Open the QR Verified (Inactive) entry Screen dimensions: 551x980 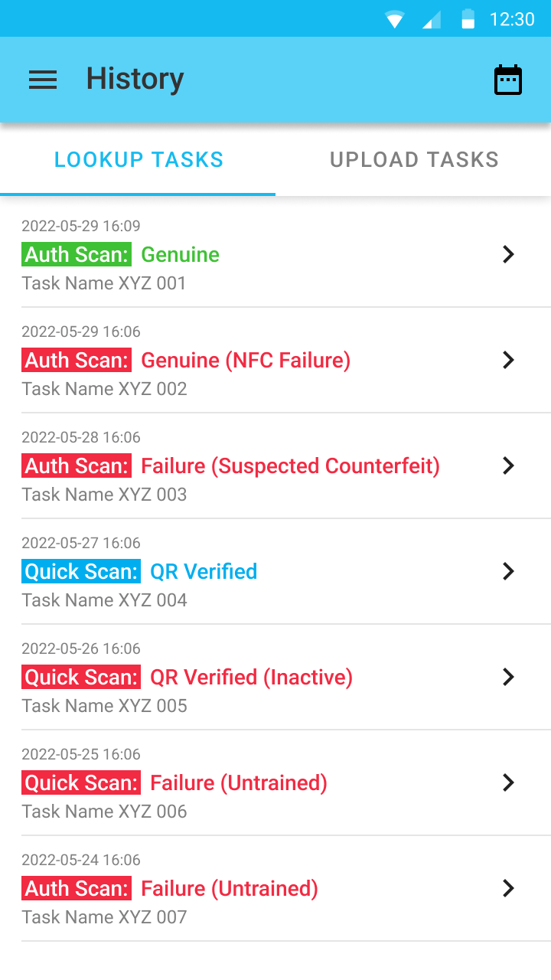coord(251,677)
